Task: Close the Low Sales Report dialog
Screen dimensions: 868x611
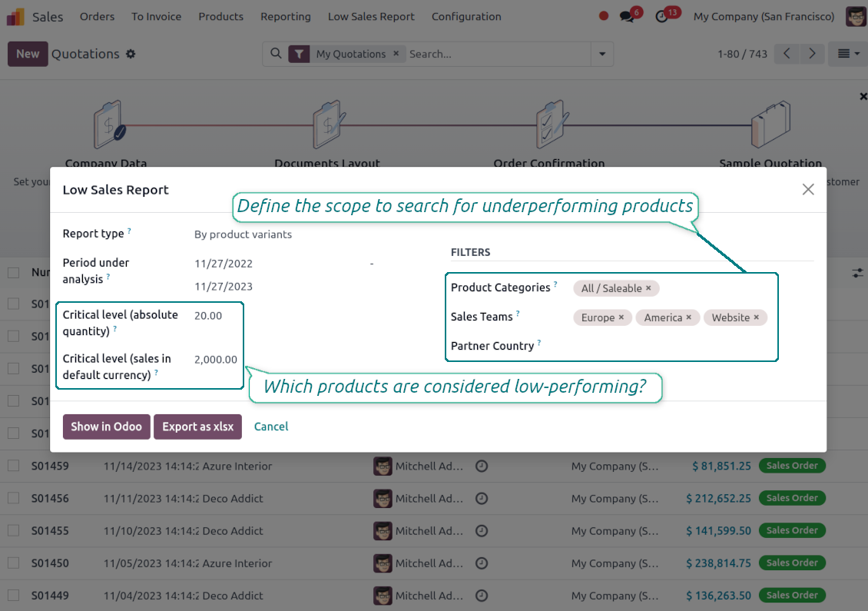Action: [807, 190]
